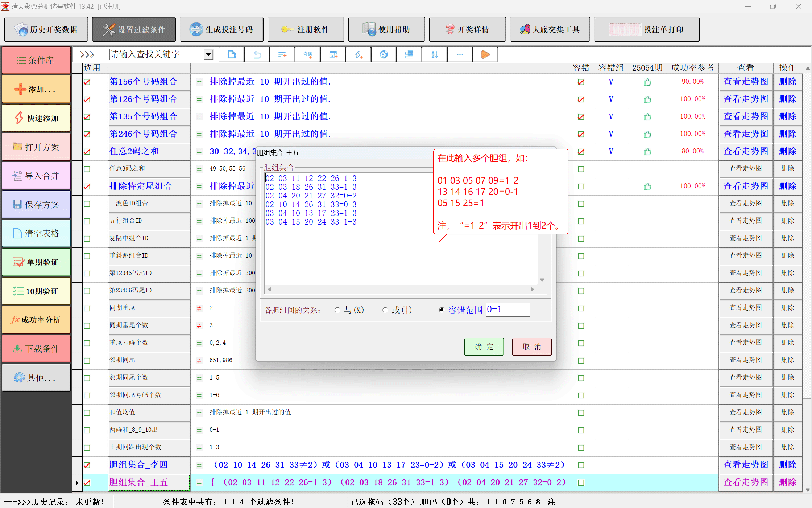Select the 或(|) radio option
812x508 pixels.
coord(385,310)
